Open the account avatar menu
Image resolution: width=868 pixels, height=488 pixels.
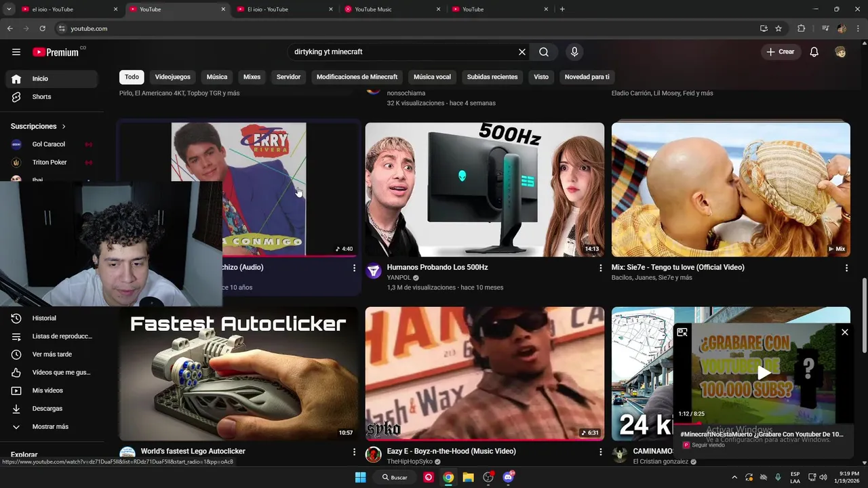840,52
